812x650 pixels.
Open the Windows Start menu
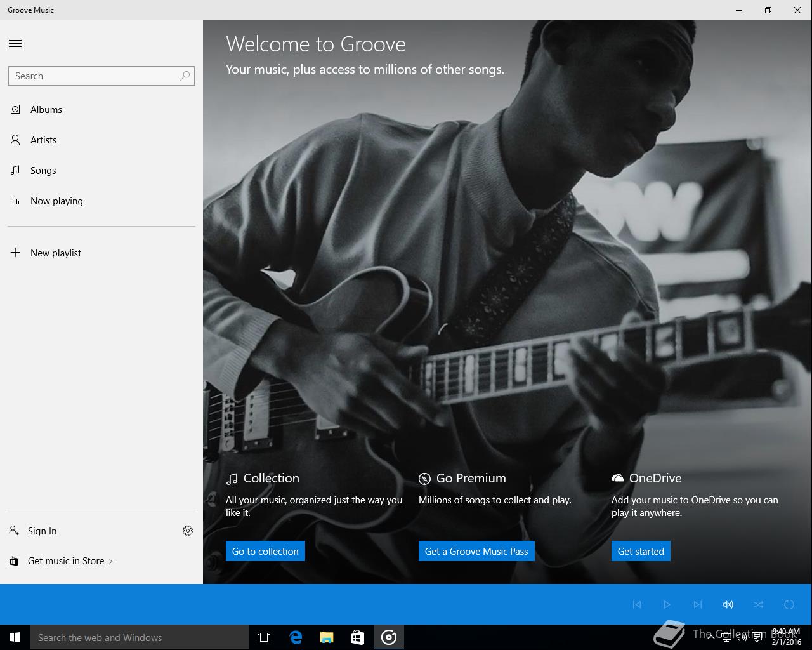15,637
